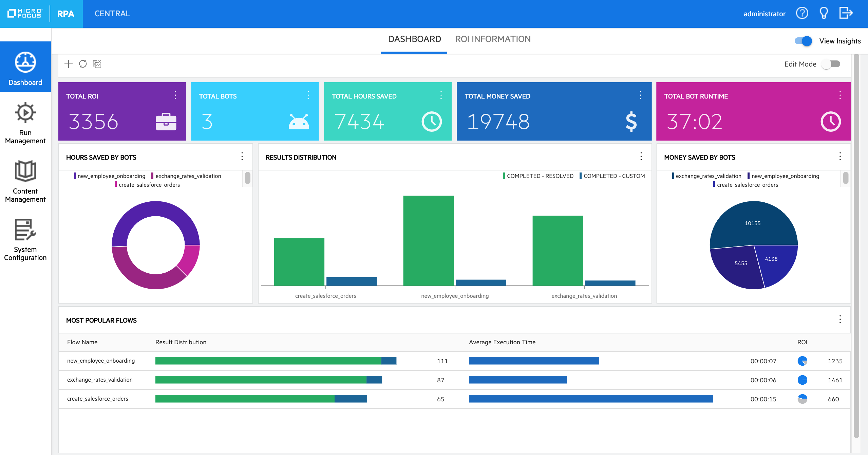Add a new widget with the plus icon

click(x=68, y=64)
